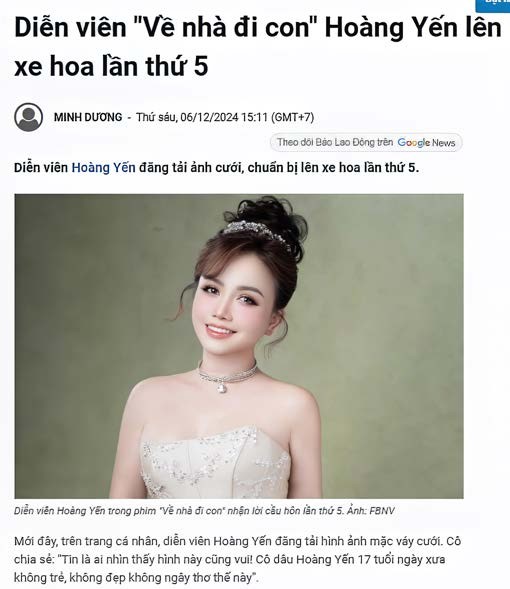Click the caption starting "Diễn viên Hoàng Yến trong phim"
Screen dimensions: 510x589
click(x=204, y=511)
